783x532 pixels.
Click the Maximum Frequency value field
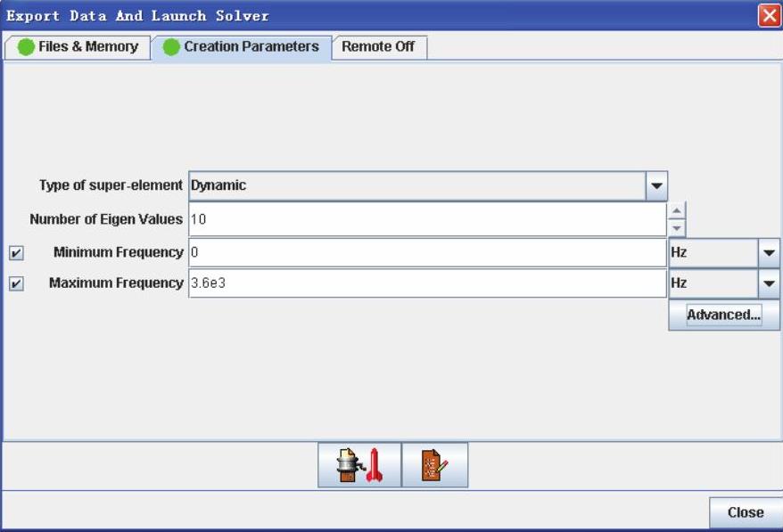(426, 283)
